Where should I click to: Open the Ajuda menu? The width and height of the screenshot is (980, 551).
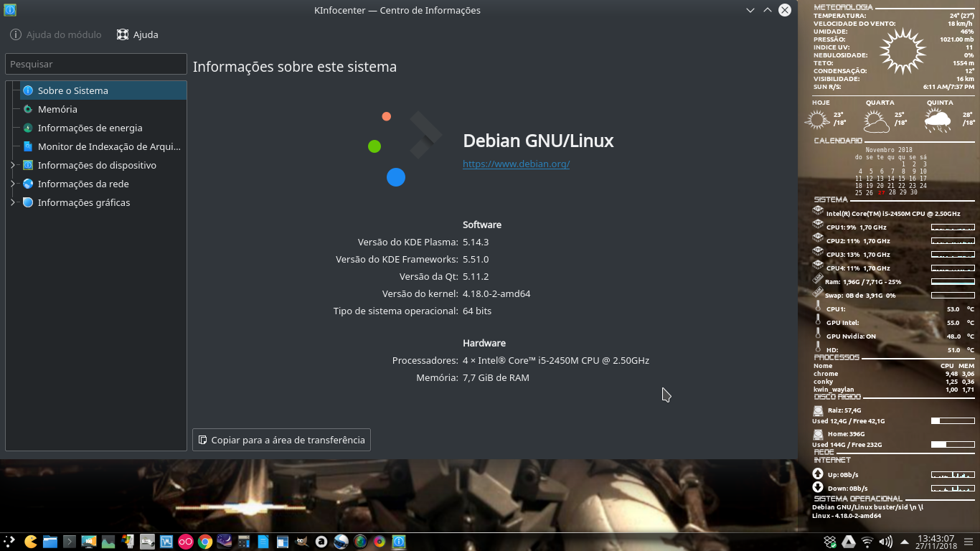point(137,34)
